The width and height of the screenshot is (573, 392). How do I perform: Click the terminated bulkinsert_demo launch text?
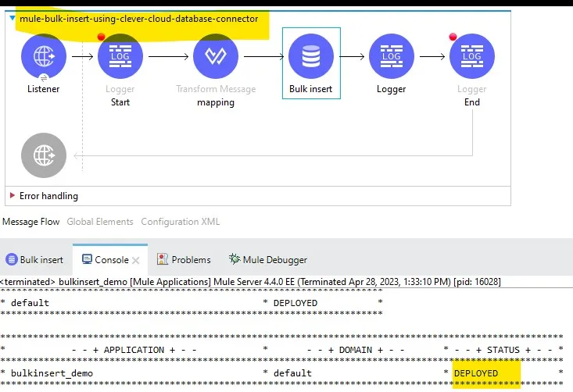click(x=250, y=282)
